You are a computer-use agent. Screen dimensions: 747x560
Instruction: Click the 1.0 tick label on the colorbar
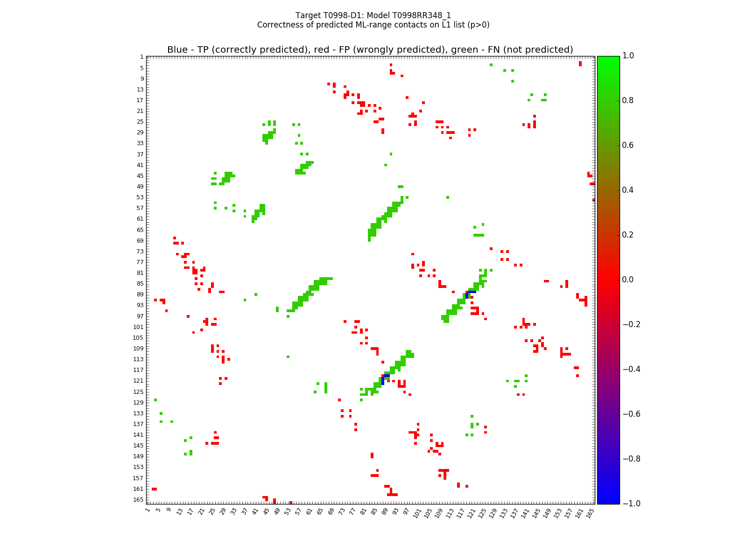click(628, 56)
